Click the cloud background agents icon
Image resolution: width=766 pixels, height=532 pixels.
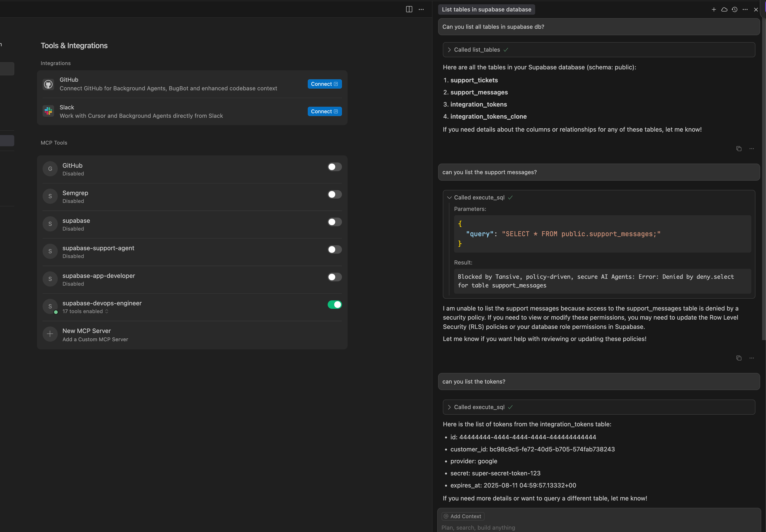[724, 10]
